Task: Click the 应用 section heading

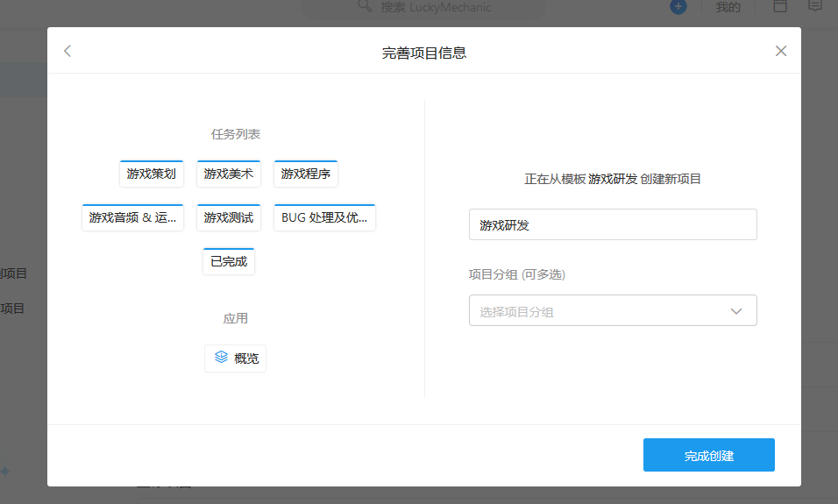Action: [x=235, y=318]
